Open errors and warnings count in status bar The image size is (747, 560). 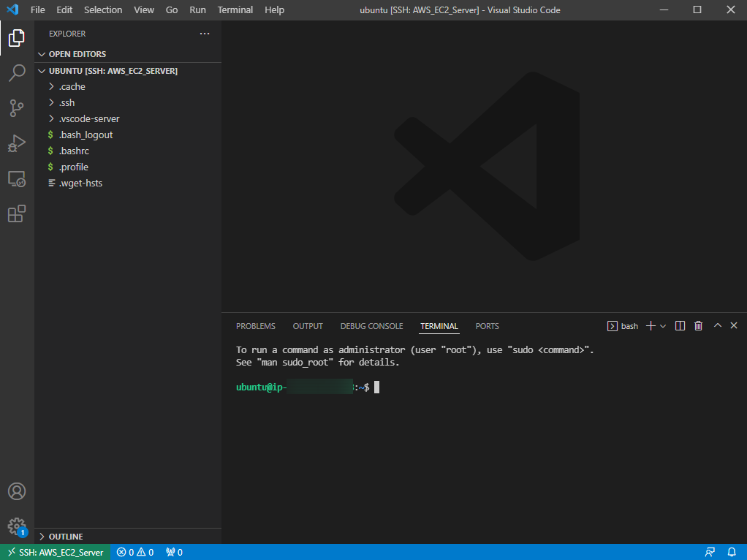[x=135, y=552]
